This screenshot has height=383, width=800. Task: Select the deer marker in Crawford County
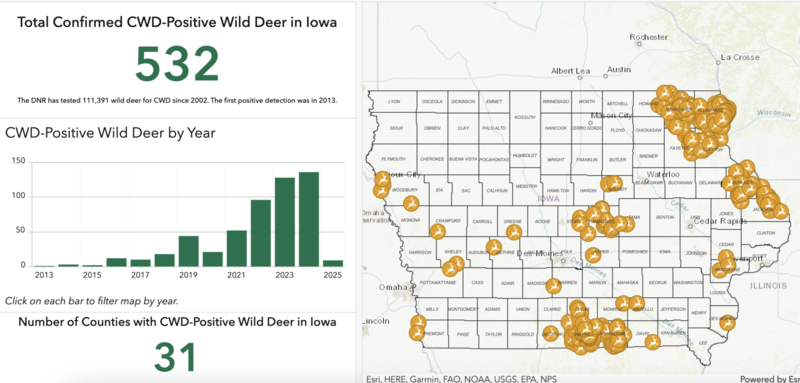click(x=438, y=231)
